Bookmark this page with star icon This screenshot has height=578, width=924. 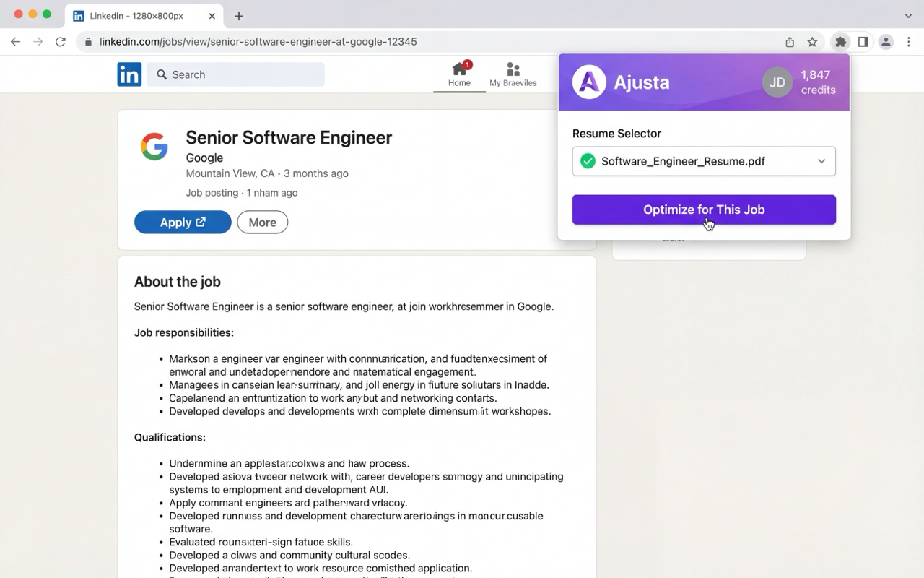click(x=812, y=42)
